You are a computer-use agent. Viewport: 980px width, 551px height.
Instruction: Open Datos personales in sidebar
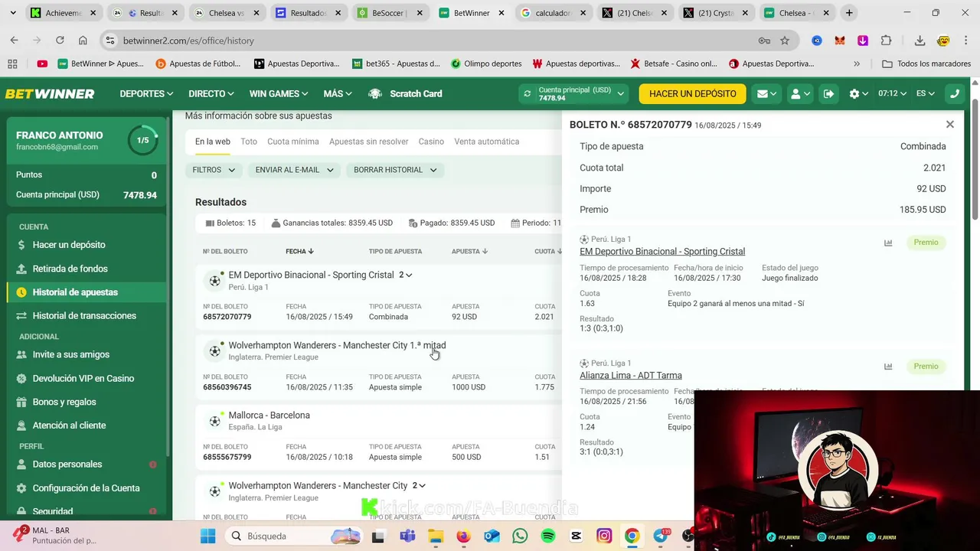(86, 465)
